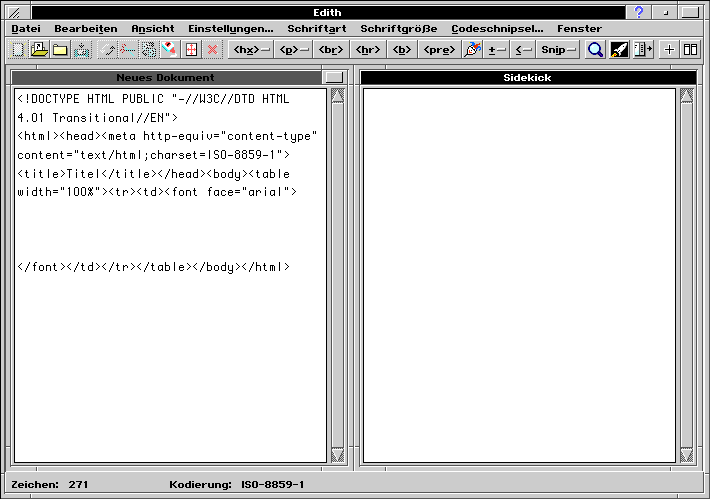This screenshot has width=710, height=499.
Task: Click inside the HTML editor text area
Action: click(x=170, y=350)
